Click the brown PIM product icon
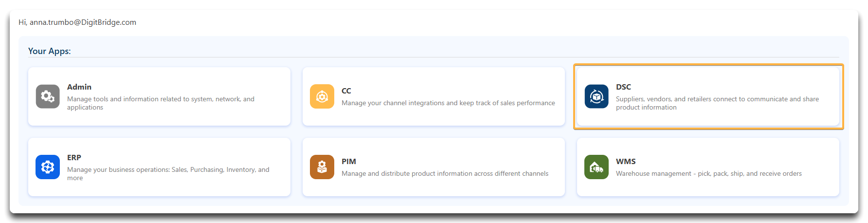Image resolution: width=868 pixels, height=223 pixels. click(x=322, y=167)
